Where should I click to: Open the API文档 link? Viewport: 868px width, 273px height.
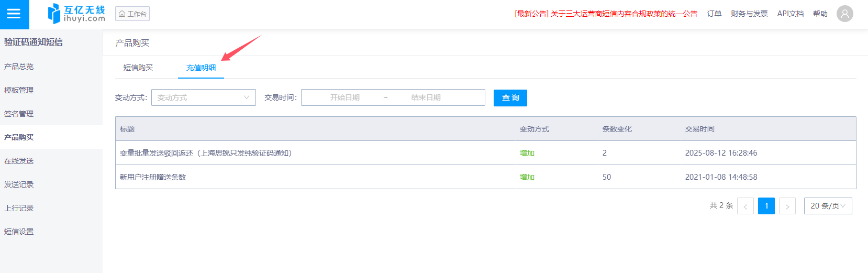point(790,14)
